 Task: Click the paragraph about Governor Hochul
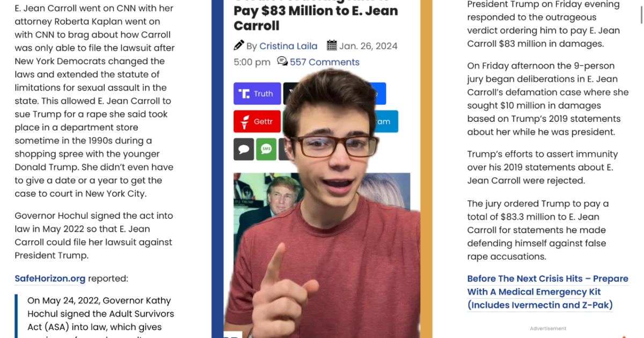[x=94, y=236]
